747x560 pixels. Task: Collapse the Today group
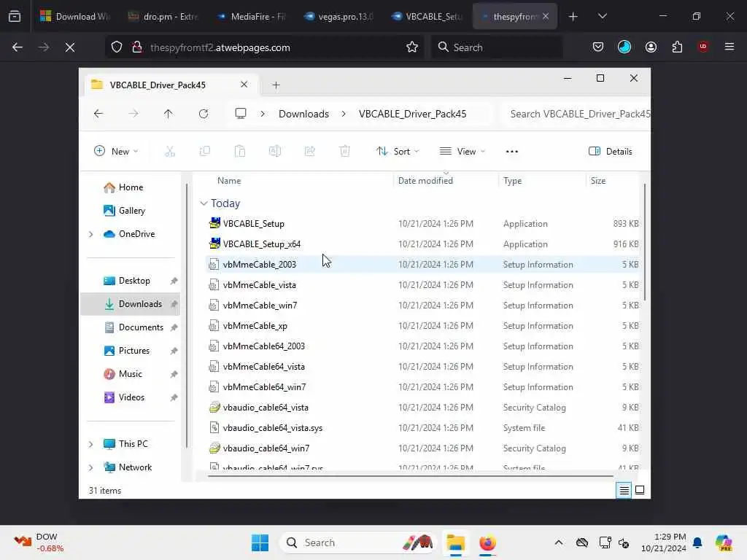click(204, 203)
